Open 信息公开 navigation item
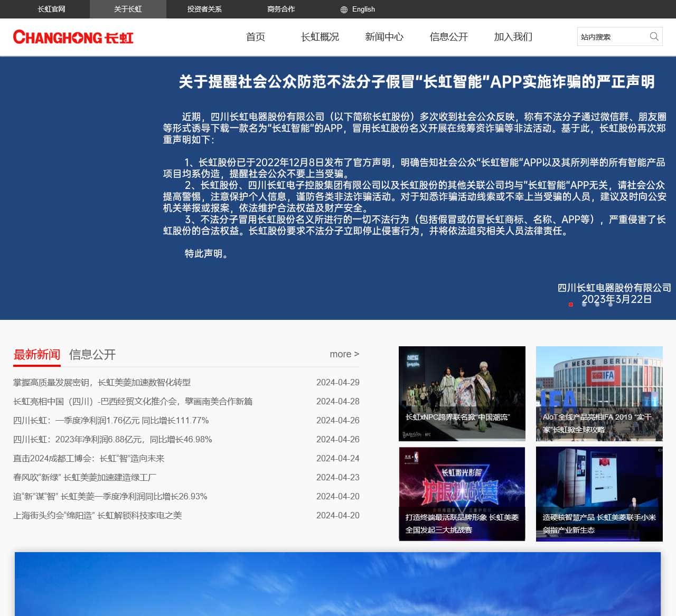 point(449,37)
